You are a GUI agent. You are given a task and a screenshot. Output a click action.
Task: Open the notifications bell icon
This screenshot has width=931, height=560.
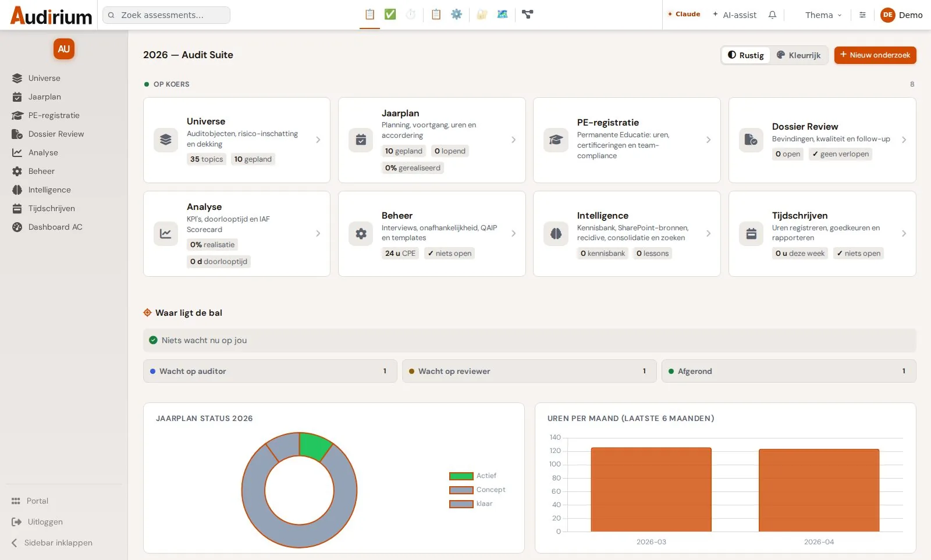tap(772, 15)
